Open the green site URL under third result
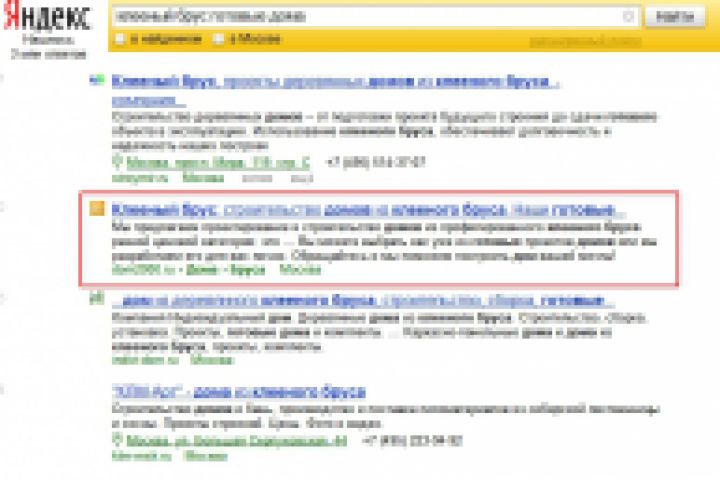This screenshot has width=720, height=480. coord(145,361)
